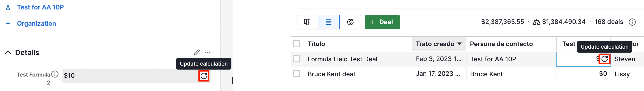Screen dimensions: 644x91
Task: Switch to forecast view
Action: click(350, 22)
